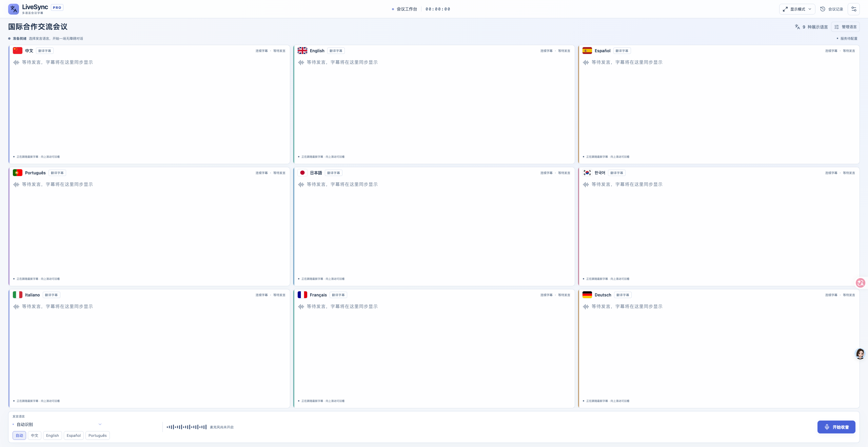Click 连续字幕 in the Español panel
Viewport: 868px width, 447px height.
831,51
